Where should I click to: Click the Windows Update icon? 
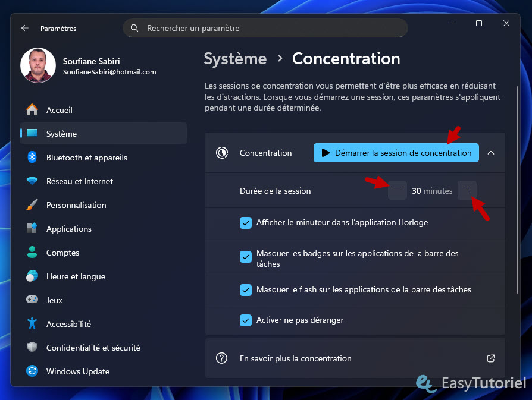[32, 371]
